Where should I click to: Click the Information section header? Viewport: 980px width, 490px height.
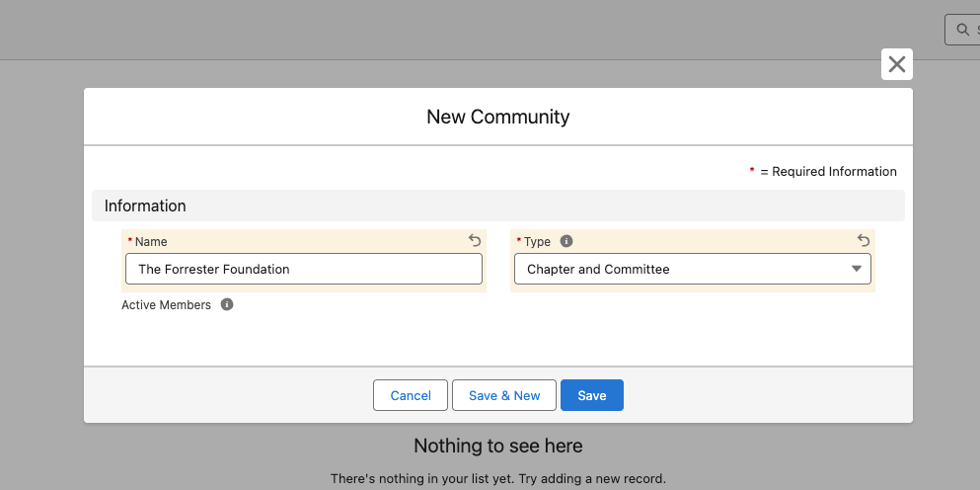[498, 205]
